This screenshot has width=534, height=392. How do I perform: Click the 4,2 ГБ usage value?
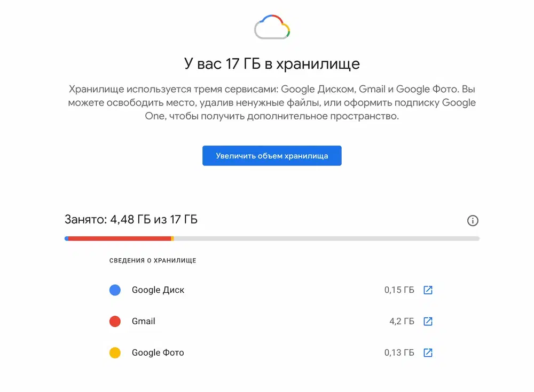[402, 322]
